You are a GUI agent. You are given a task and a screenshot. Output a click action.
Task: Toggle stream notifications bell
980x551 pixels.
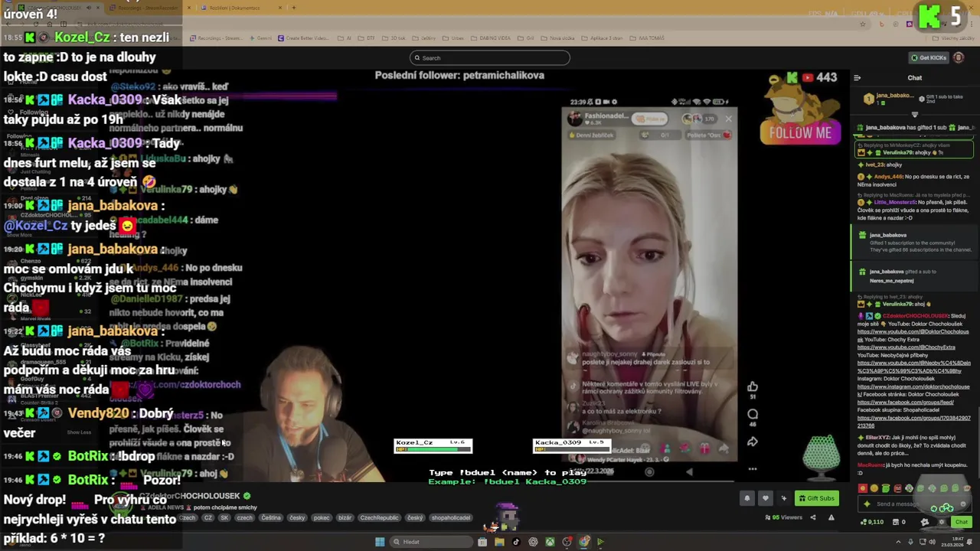(747, 498)
